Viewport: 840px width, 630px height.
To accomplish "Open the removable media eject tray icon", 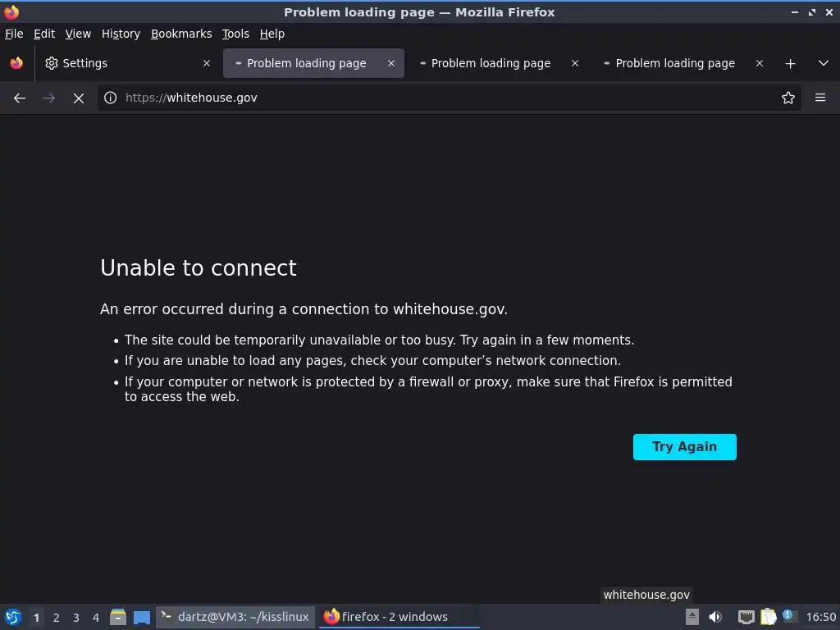I will tap(692, 617).
